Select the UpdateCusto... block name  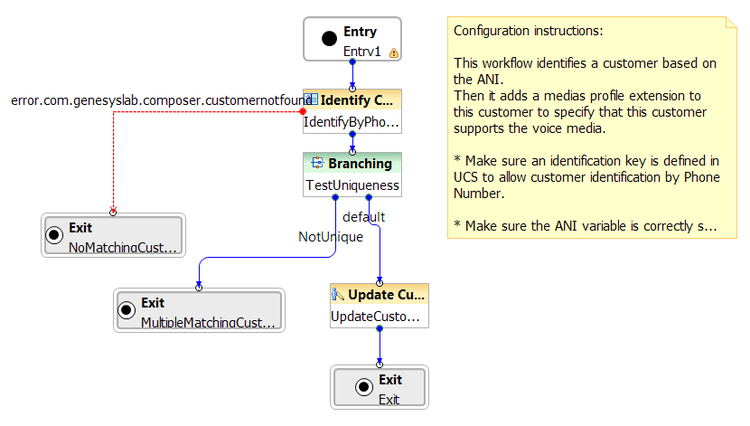(375, 317)
